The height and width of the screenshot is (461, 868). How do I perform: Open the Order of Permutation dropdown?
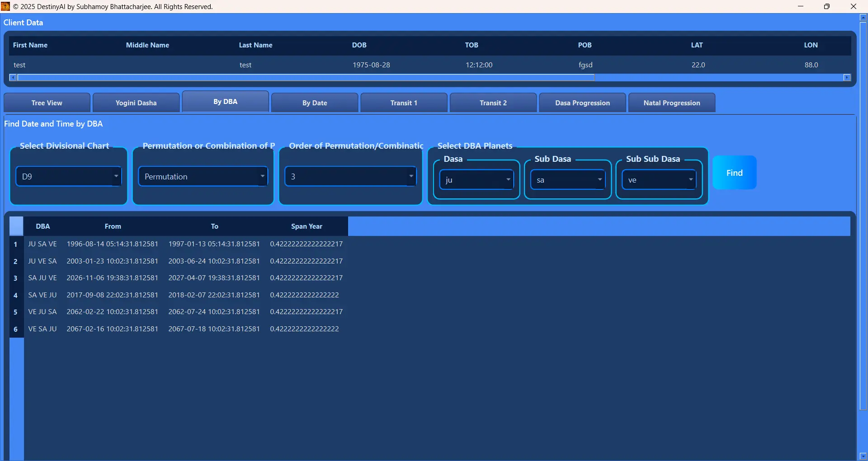[x=350, y=177]
